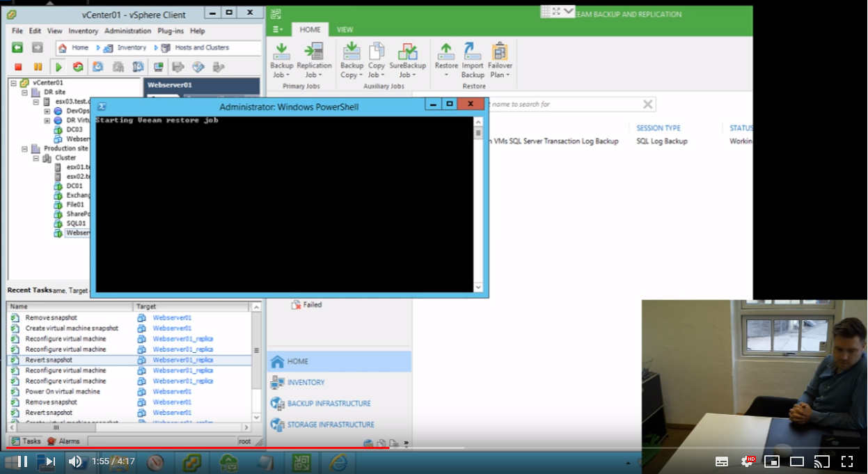This screenshot has width=868, height=474.
Task: Switch to the VIEW ribbon tab in Veeam
Action: (x=345, y=30)
